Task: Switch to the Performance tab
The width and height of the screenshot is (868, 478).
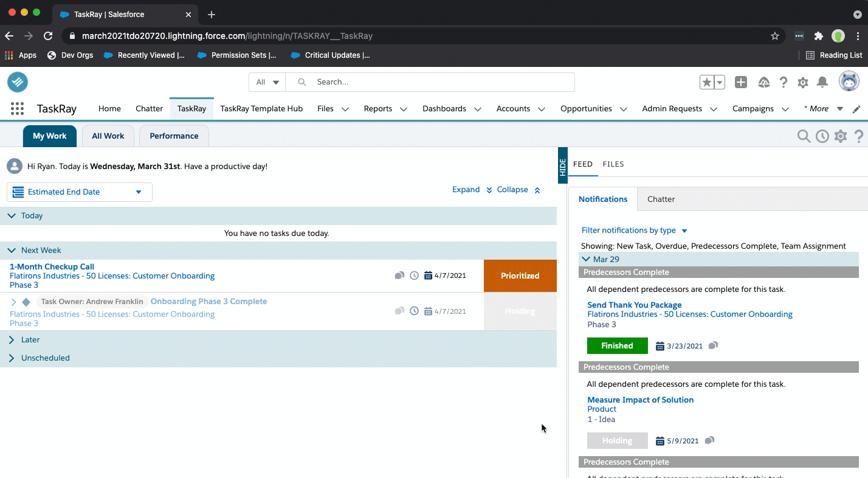Action: [174, 136]
